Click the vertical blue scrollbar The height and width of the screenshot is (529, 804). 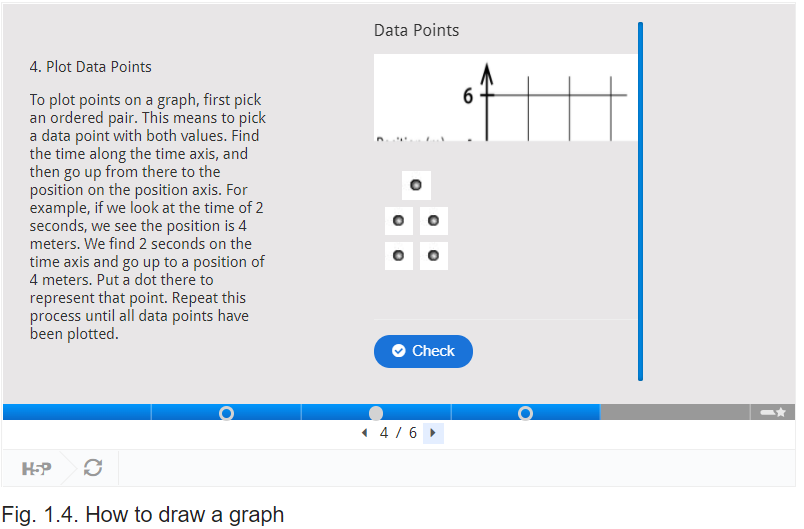[640, 201]
